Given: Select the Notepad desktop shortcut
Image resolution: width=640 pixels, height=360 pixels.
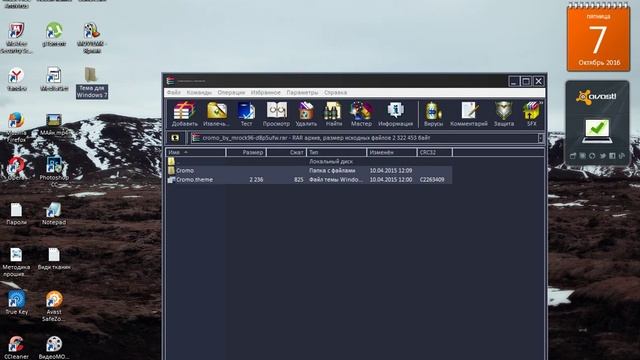Looking at the screenshot, I should tap(54, 213).
